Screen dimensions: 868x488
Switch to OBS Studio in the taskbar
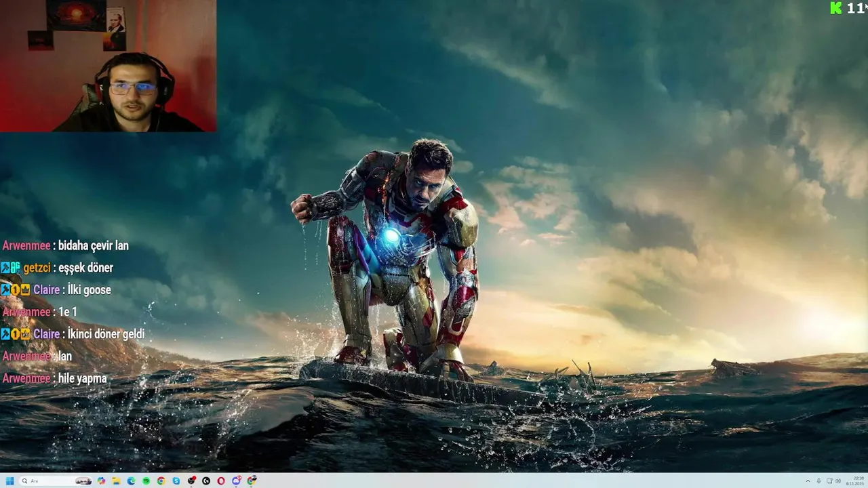[191, 481]
